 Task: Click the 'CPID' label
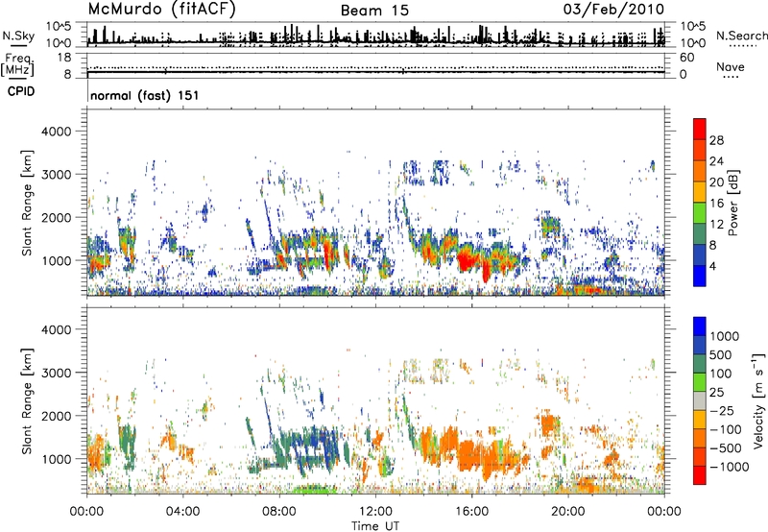pyautogui.click(x=21, y=91)
